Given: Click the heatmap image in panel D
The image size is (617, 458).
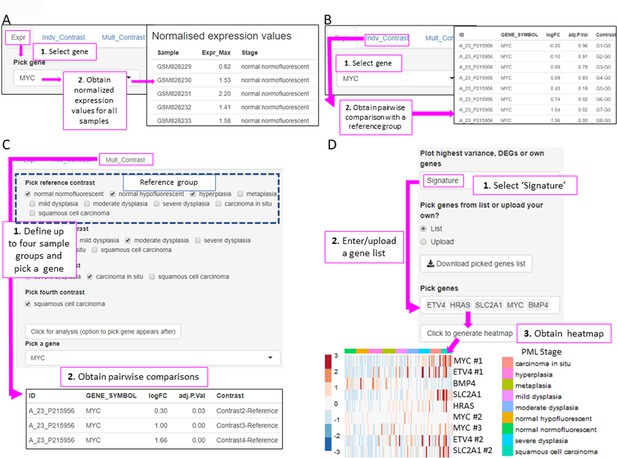Looking at the screenshot, I should click(398, 403).
